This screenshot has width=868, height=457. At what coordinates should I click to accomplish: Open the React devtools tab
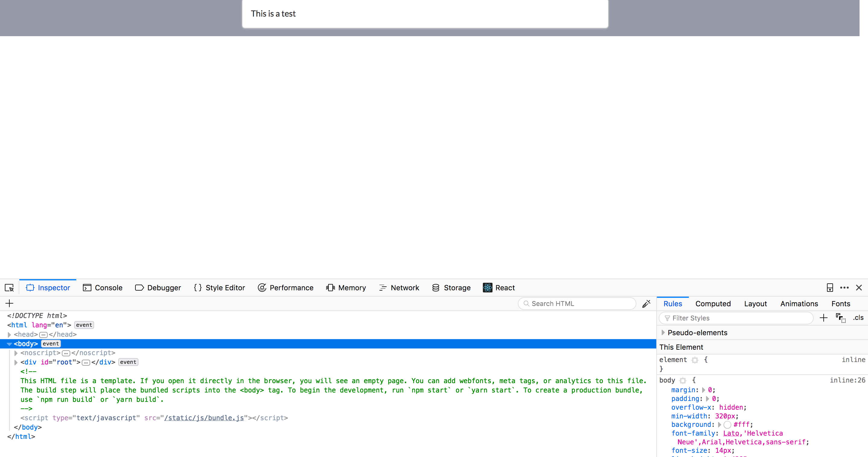coord(499,288)
